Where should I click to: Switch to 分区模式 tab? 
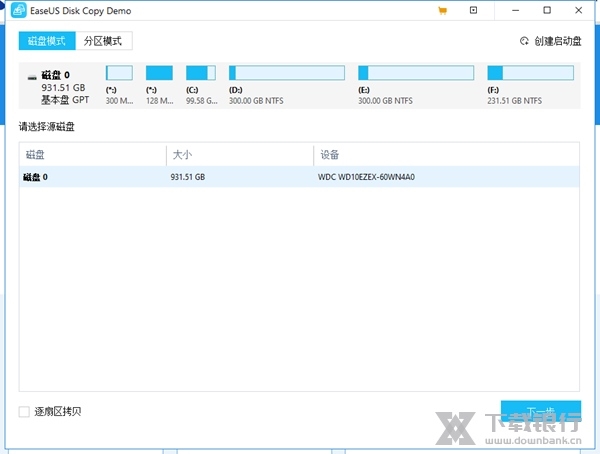pos(104,41)
